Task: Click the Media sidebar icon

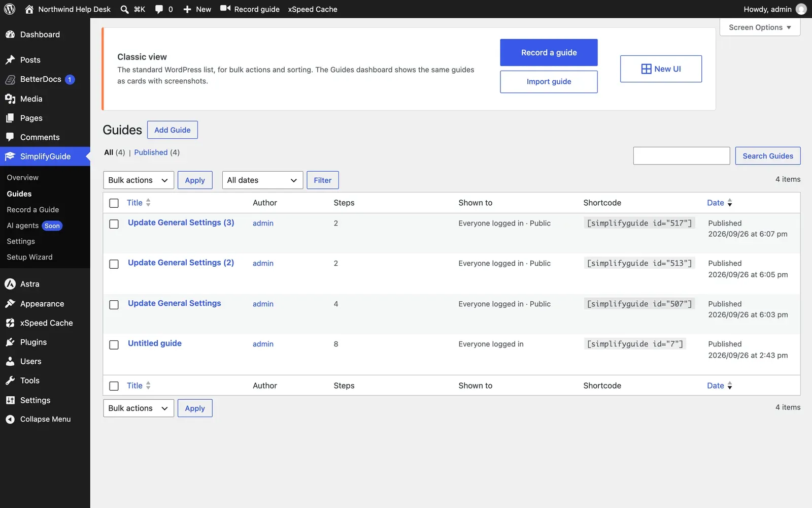Action: click(10, 99)
